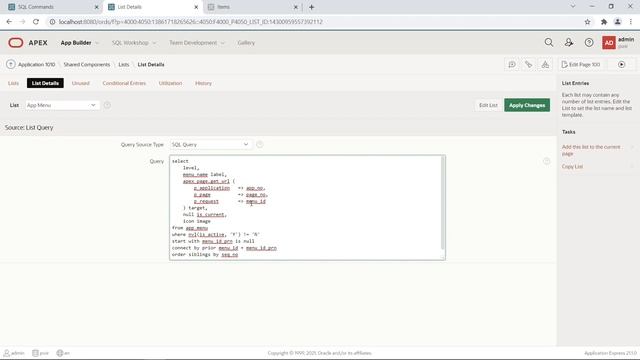Click the Oracle APEX logo
Image resolution: width=640 pixels, height=360 pixels.
[x=28, y=42]
